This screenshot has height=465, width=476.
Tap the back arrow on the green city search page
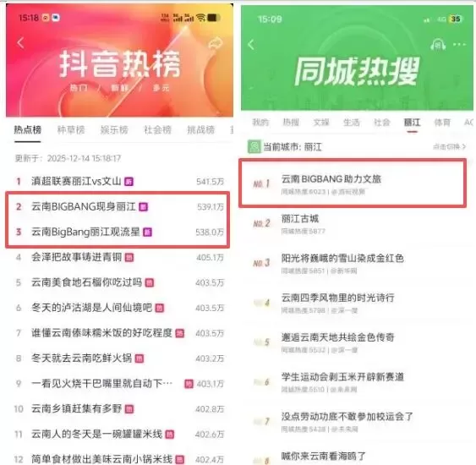[251, 45]
